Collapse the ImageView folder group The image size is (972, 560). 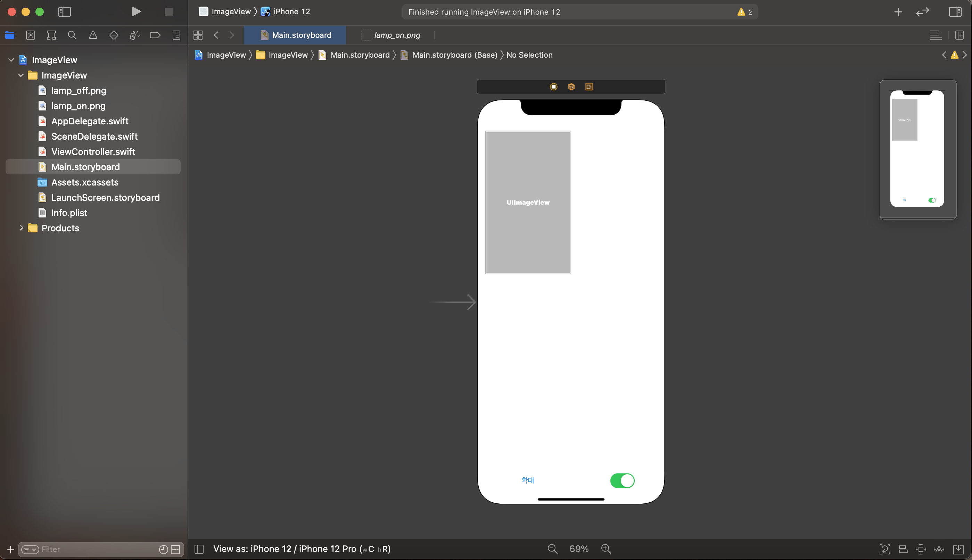pyautogui.click(x=21, y=75)
